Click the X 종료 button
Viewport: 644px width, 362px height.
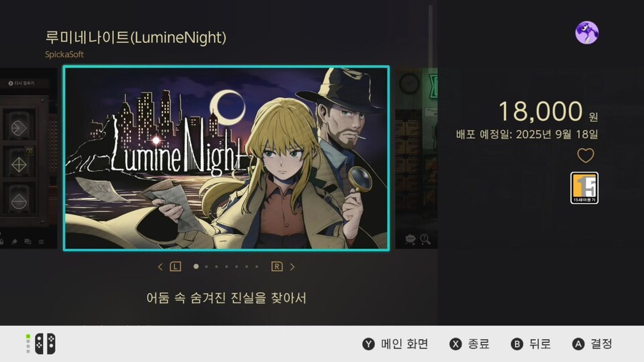469,344
